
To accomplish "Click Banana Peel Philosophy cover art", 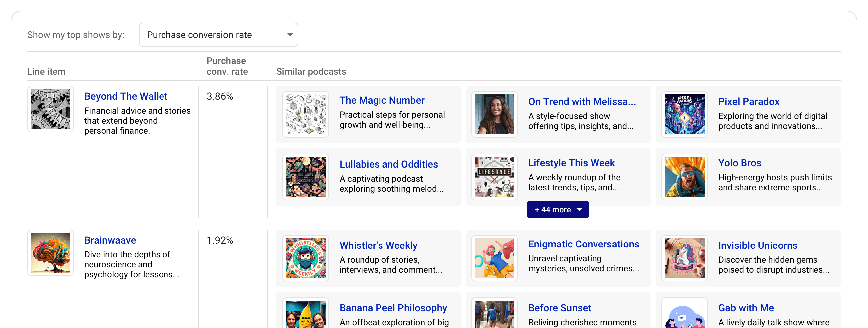I will coord(306,313).
